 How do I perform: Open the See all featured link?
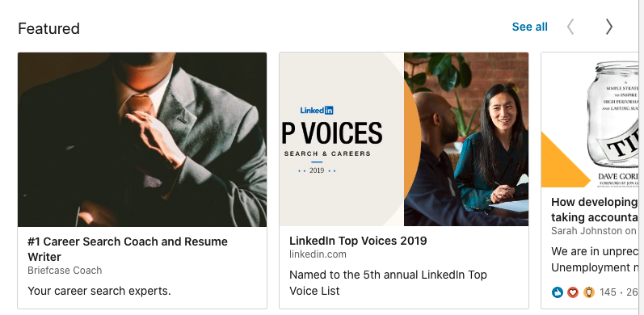(x=529, y=27)
